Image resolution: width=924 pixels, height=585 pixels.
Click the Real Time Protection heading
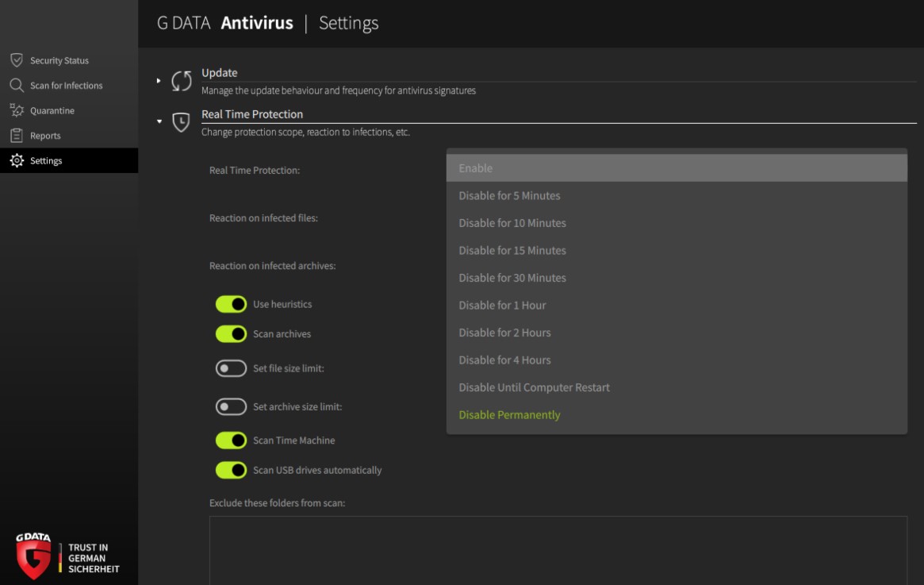pos(252,114)
